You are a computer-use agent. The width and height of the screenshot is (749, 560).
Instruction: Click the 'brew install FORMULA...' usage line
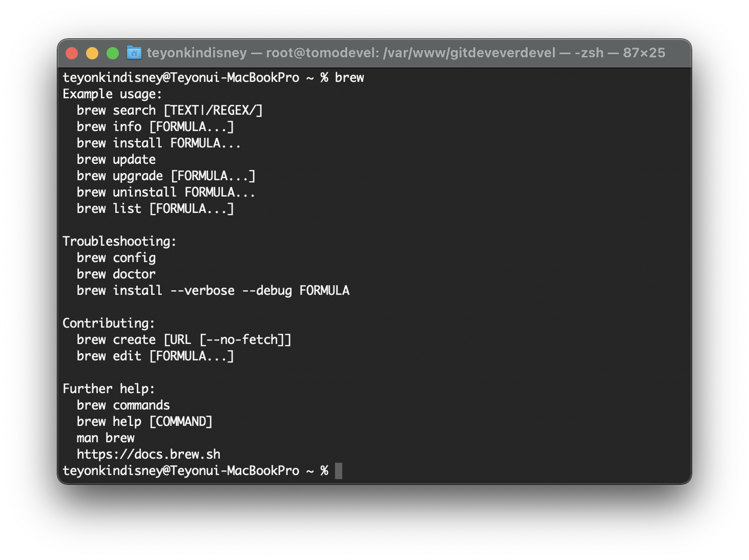click(159, 143)
